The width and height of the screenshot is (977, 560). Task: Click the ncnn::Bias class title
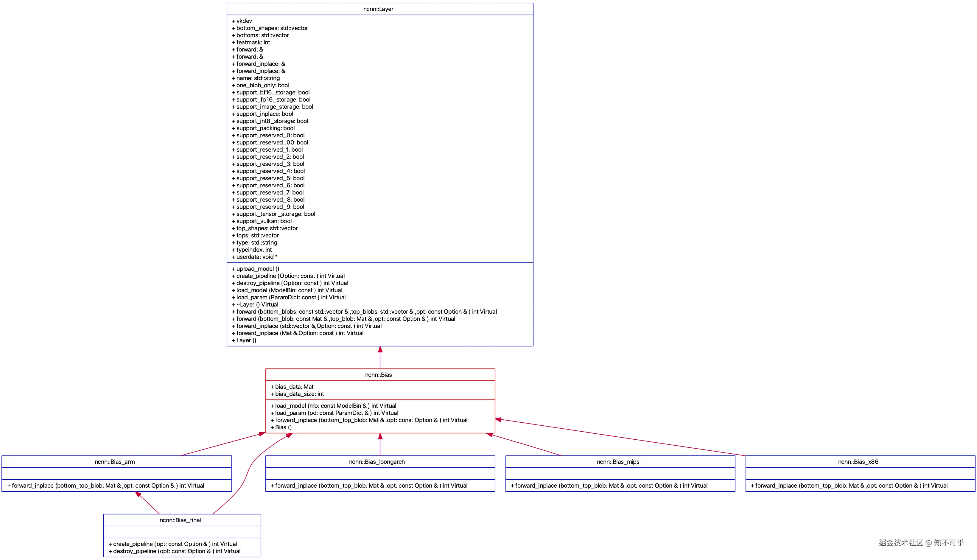(x=378, y=375)
